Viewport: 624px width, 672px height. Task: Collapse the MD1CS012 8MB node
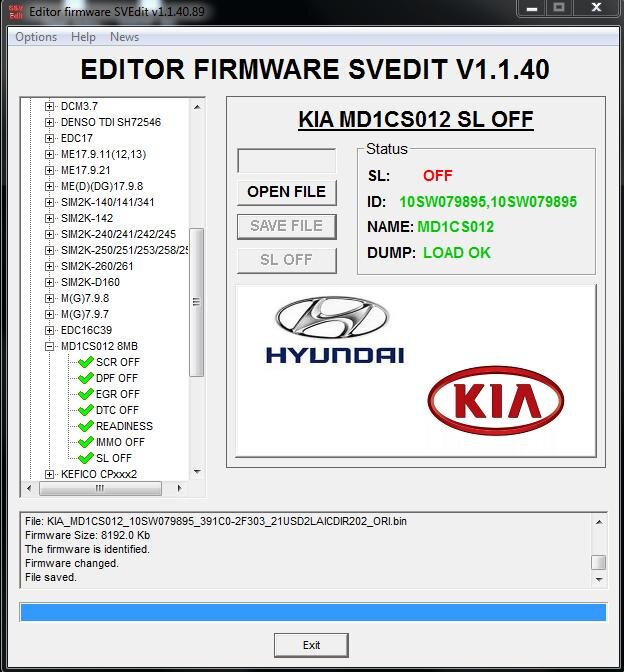point(49,346)
